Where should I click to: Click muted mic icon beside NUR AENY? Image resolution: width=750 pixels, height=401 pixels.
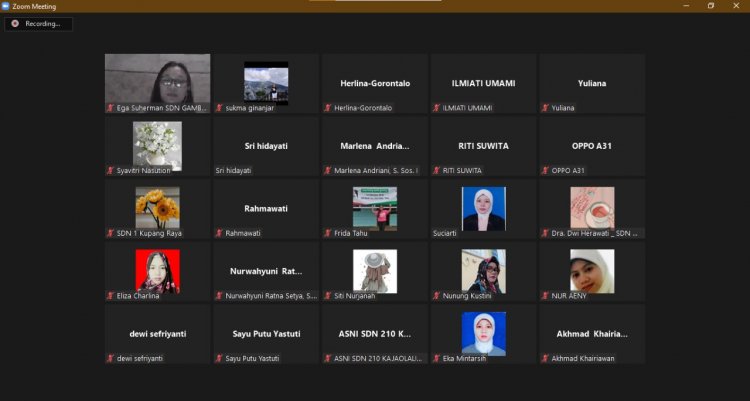tap(545, 296)
